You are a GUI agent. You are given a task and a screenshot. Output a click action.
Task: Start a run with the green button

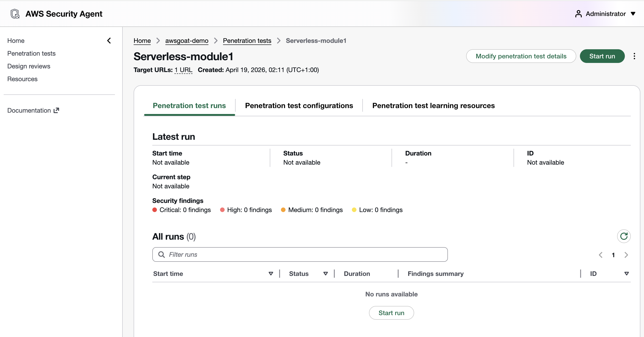pyautogui.click(x=602, y=56)
